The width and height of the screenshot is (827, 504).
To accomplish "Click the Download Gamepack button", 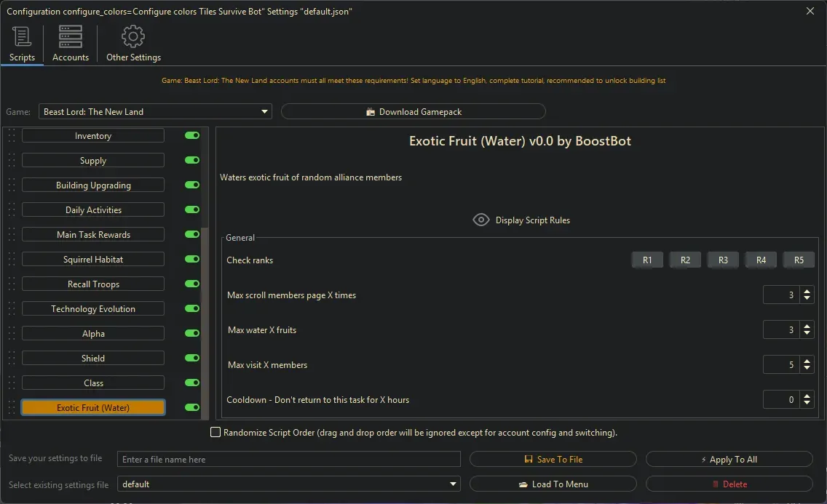I will click(413, 111).
